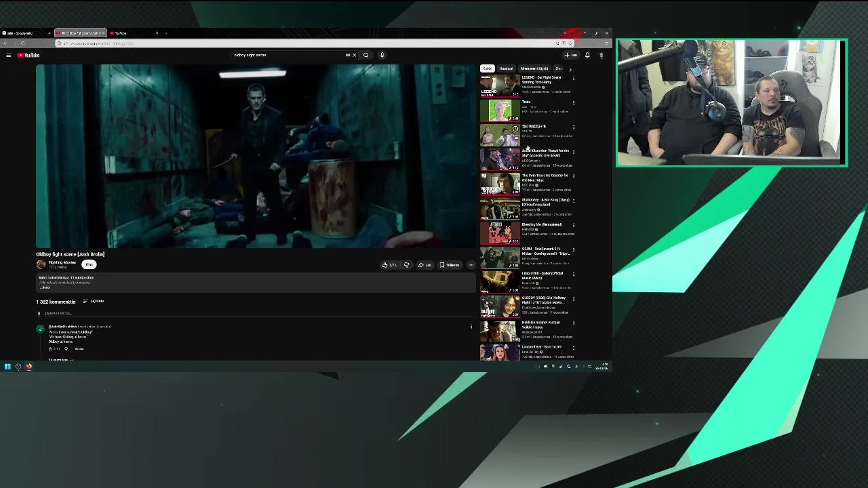This screenshot has width=868, height=488.
Task: Save the video with Tallenna
Action: (450, 265)
